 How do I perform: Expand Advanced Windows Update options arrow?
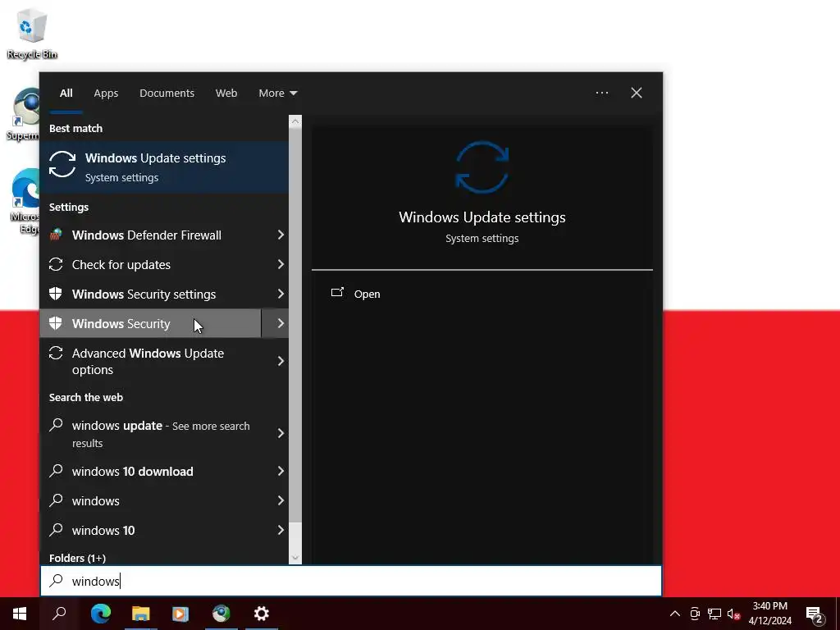pos(281,361)
